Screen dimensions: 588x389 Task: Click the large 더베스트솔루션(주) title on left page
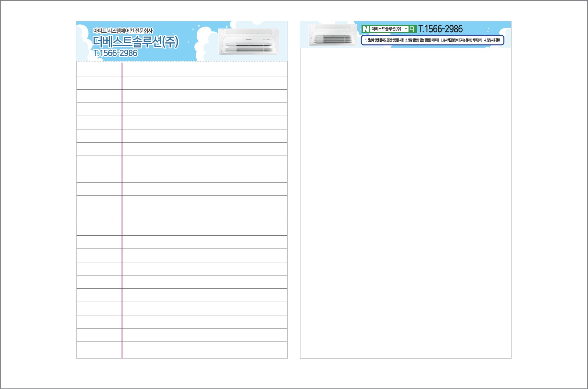click(135, 42)
